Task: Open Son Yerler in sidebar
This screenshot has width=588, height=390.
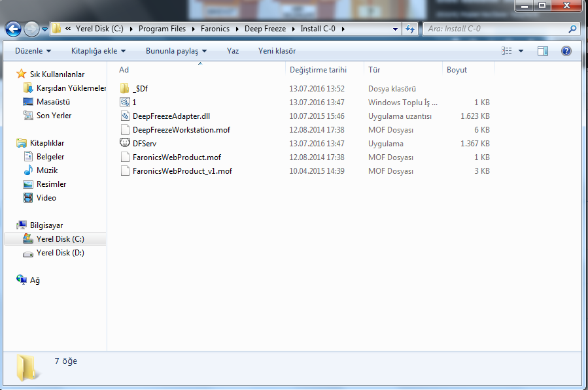Action: pyautogui.click(x=54, y=116)
